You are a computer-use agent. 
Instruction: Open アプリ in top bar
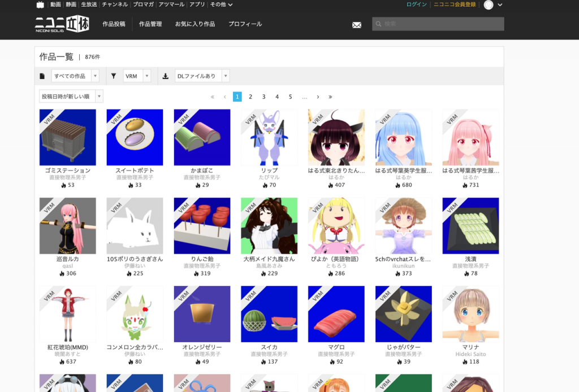coord(197,5)
